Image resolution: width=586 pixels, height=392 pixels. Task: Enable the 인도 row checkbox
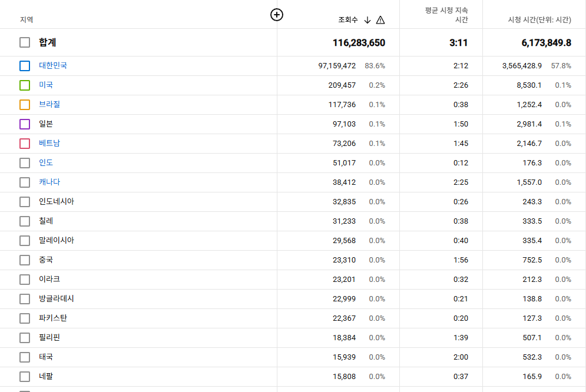click(25, 163)
